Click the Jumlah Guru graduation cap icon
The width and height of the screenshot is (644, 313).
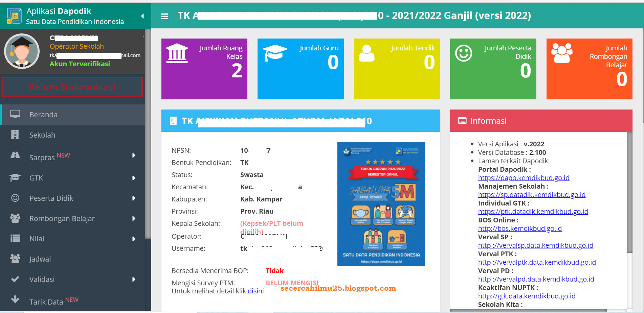(275, 53)
